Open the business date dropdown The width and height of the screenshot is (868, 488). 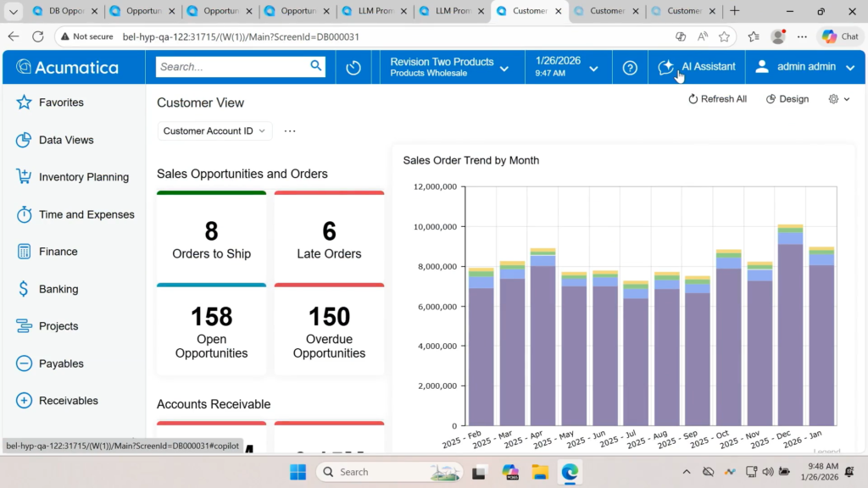[566, 67]
